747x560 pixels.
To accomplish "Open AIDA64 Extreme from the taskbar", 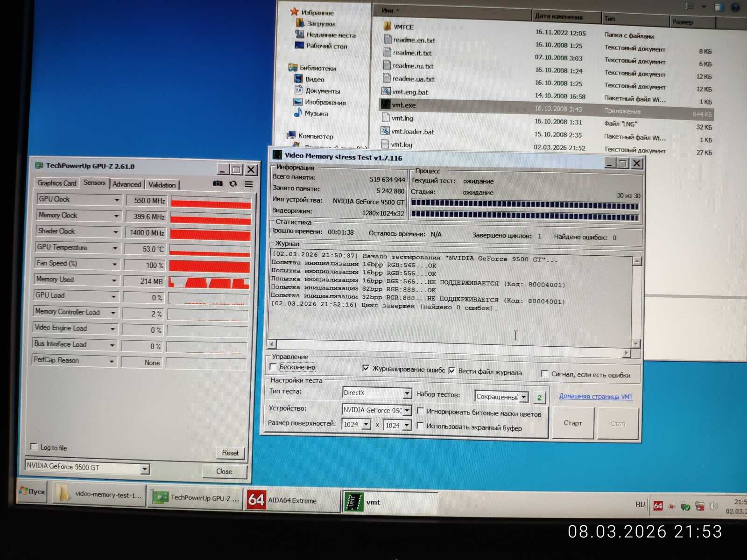I will (x=292, y=500).
